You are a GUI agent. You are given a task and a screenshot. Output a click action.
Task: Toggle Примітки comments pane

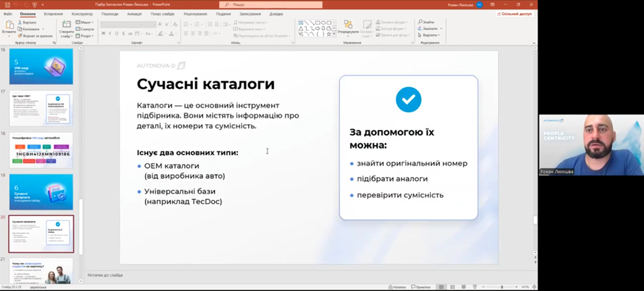pyautogui.click(x=421, y=287)
